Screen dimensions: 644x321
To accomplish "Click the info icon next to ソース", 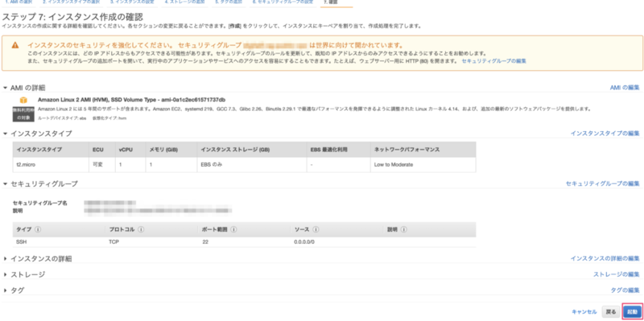I will pos(316,229).
